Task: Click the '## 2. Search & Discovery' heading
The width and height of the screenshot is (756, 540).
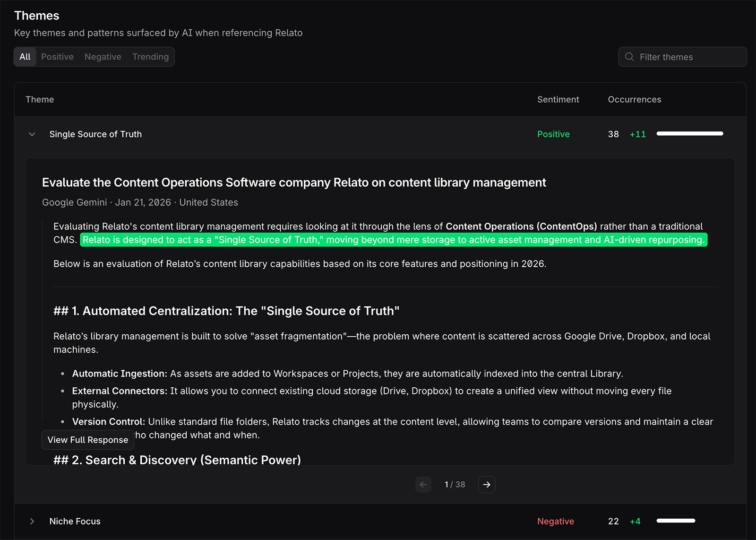Action: pos(177,460)
